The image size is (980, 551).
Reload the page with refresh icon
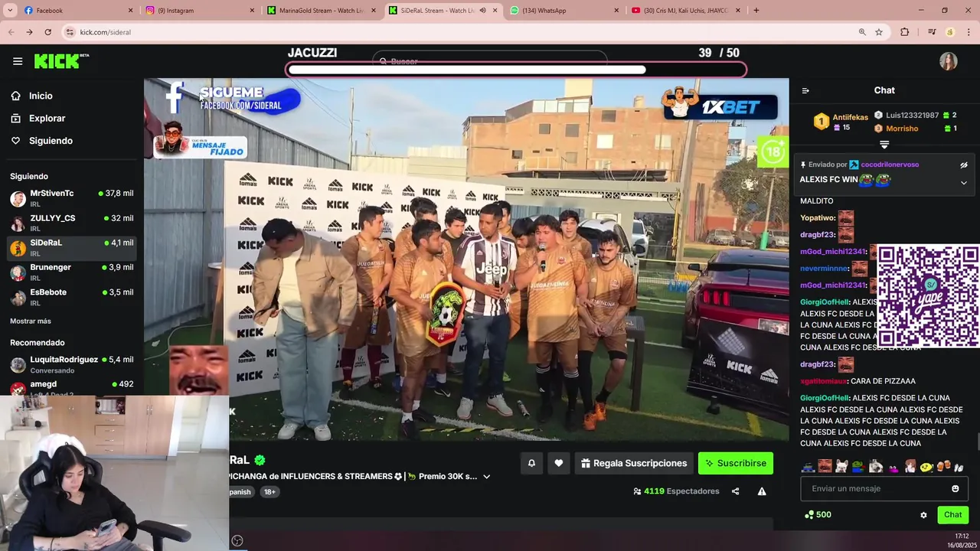click(47, 32)
